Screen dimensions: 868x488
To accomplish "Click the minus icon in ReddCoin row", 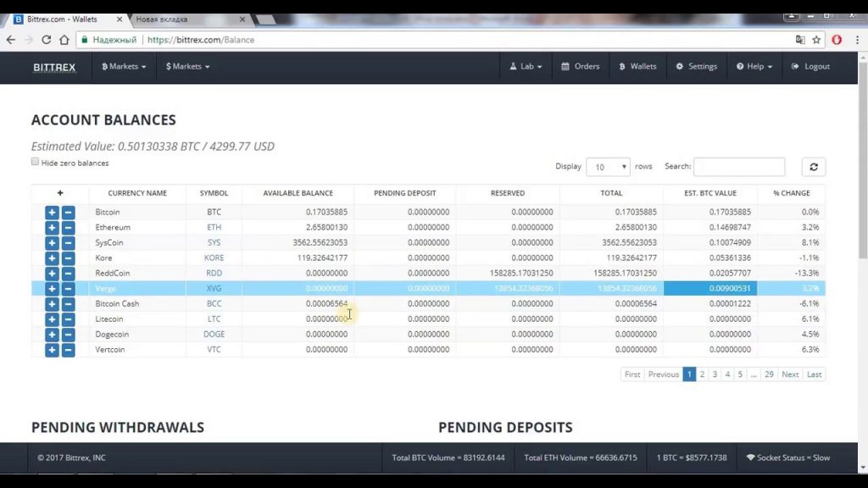I will 68,274.
